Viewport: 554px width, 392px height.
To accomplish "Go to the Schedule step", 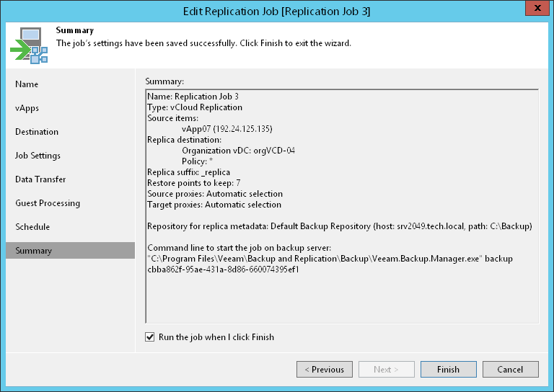I will (x=32, y=227).
